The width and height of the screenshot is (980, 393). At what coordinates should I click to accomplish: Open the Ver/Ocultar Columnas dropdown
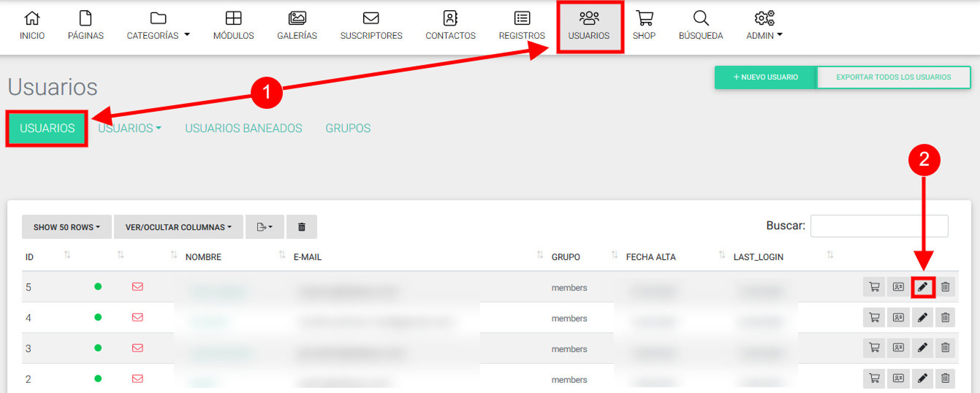[178, 227]
